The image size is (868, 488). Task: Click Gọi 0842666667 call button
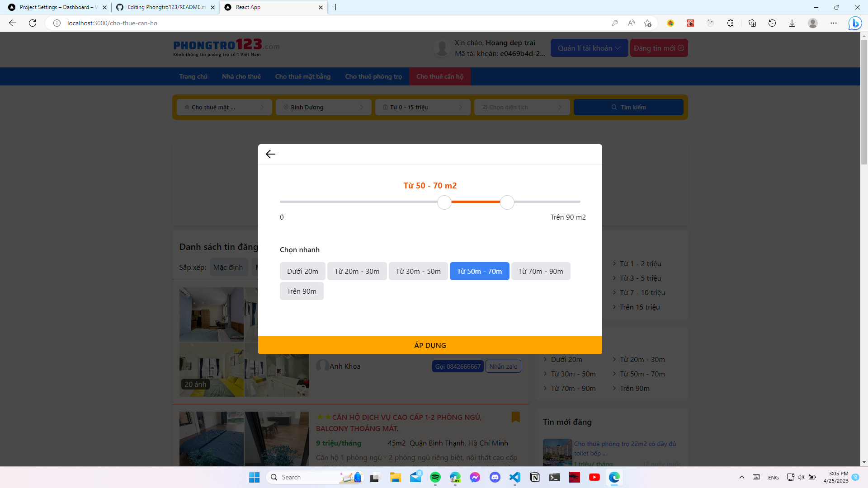click(x=458, y=366)
